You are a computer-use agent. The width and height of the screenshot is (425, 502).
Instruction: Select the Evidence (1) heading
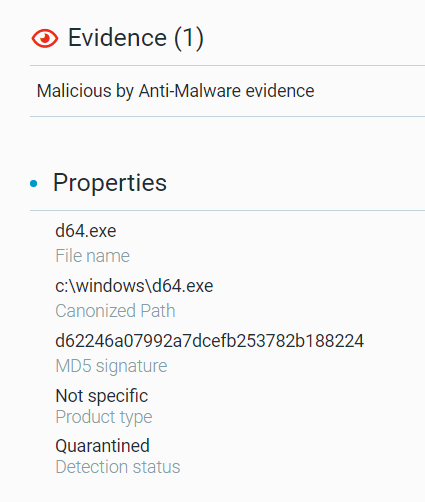[x=136, y=38]
